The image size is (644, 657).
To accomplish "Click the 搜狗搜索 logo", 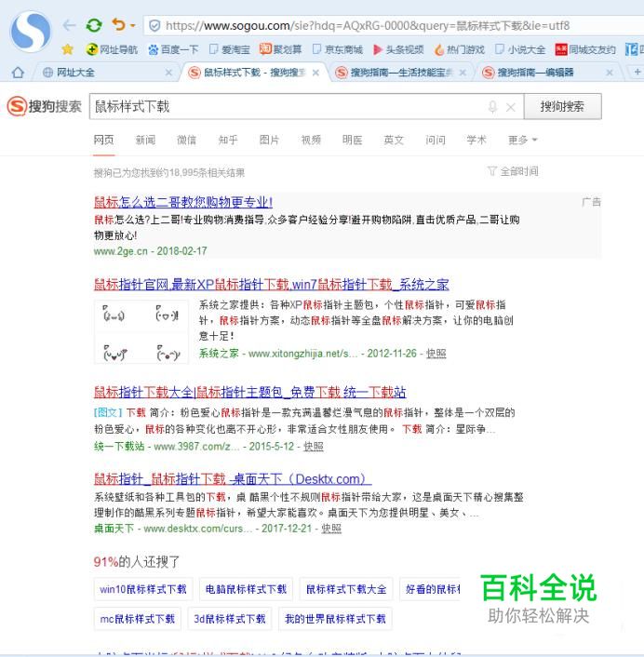I will click(x=45, y=106).
